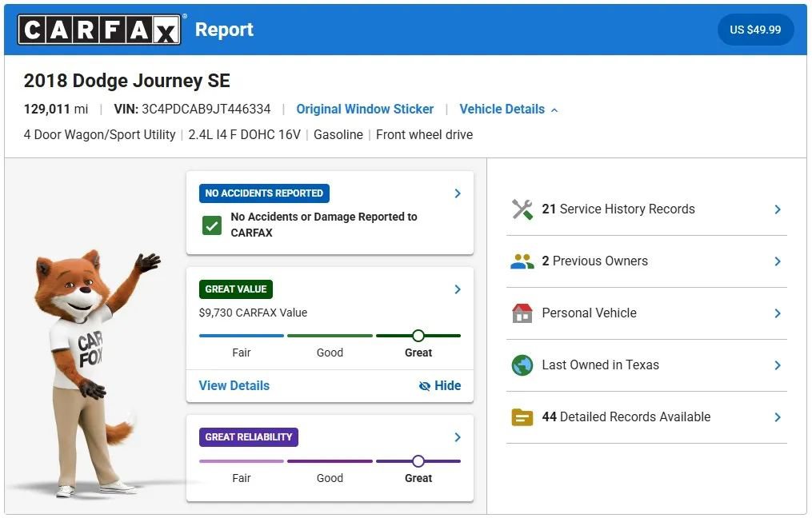Collapse the Vehicle Details section

[x=509, y=110]
